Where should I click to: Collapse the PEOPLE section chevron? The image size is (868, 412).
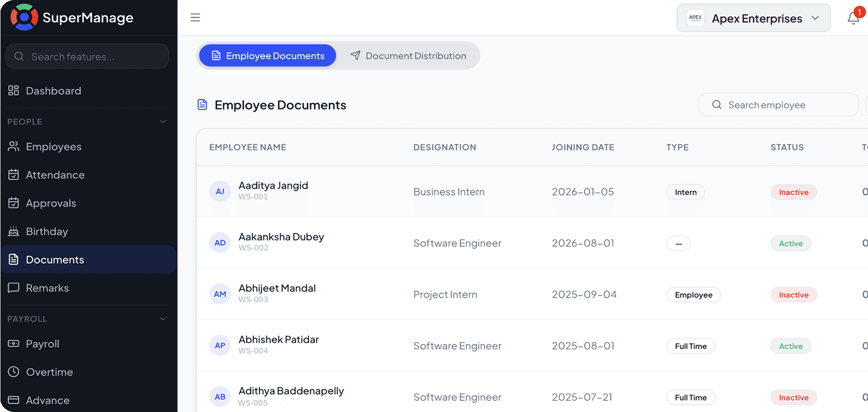coord(163,121)
